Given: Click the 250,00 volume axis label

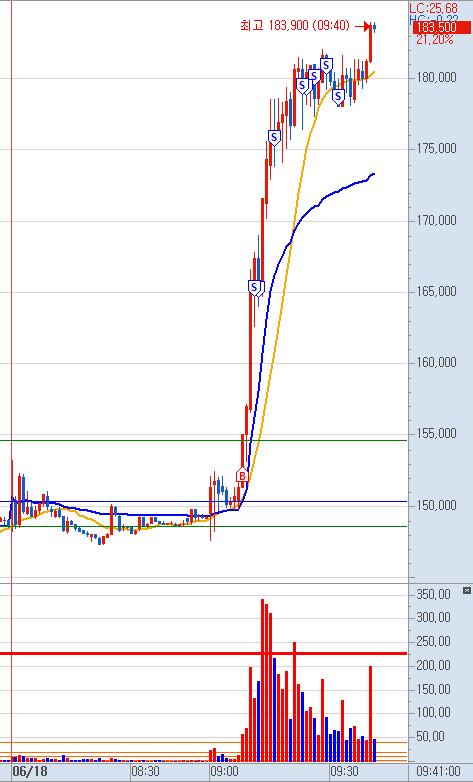Looking at the screenshot, I should [434, 641].
